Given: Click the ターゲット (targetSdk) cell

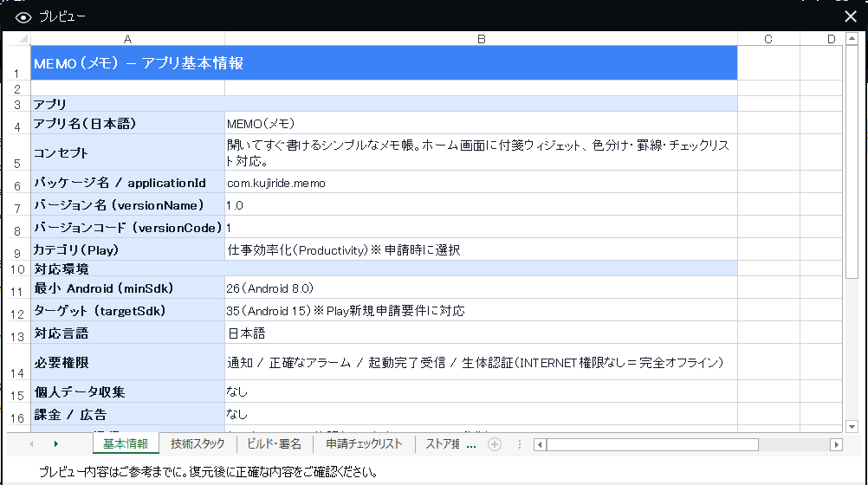Looking at the screenshot, I should pos(127,311).
